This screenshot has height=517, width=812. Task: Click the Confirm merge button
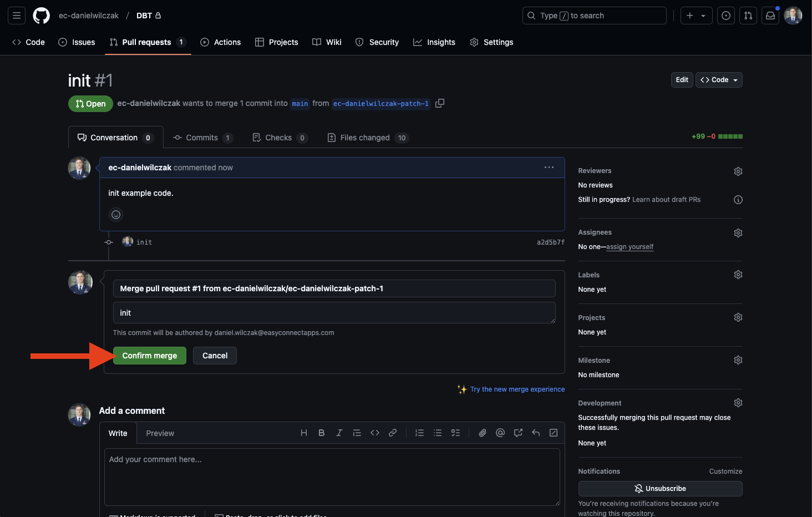pos(150,356)
